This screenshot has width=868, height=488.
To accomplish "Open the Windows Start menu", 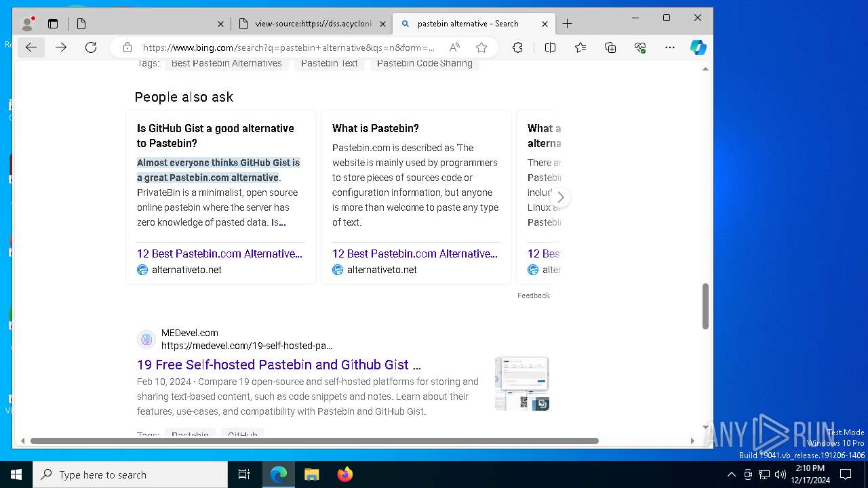I will (x=16, y=474).
